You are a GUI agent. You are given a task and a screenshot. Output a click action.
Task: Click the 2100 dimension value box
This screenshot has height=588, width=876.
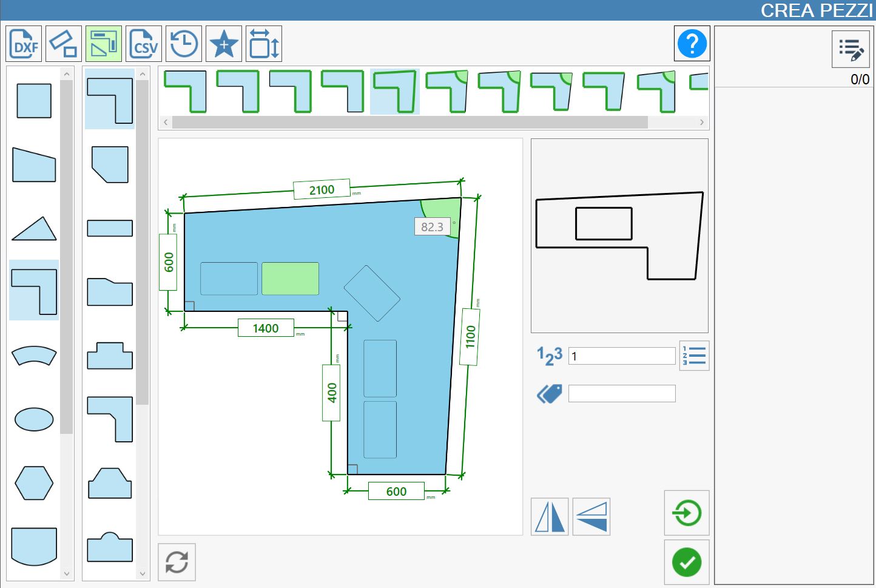coord(322,189)
